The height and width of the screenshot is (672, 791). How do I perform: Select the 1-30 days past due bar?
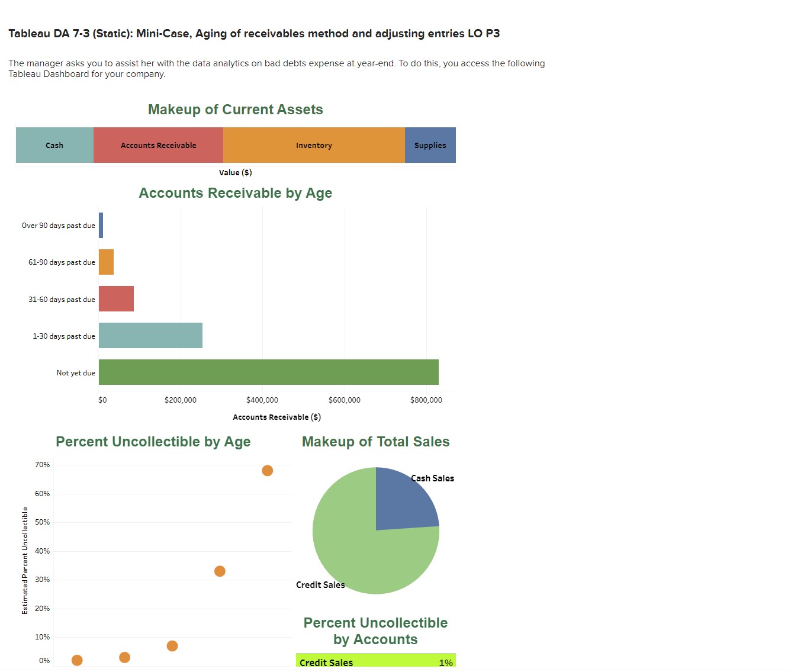point(150,336)
